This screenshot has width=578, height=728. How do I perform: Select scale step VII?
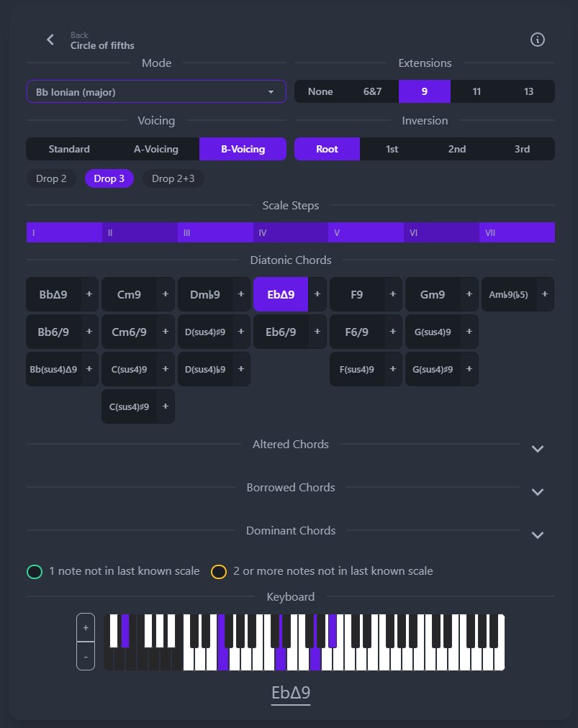517,232
